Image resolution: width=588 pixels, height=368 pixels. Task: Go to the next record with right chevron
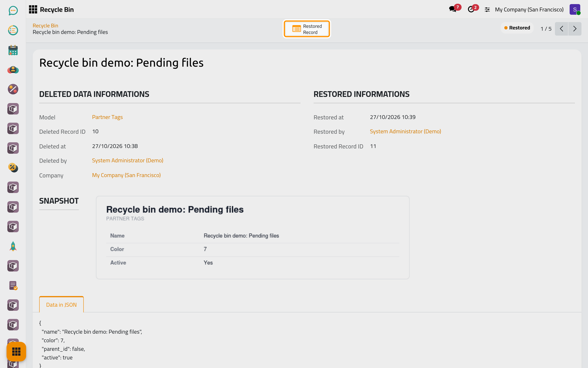[575, 29]
